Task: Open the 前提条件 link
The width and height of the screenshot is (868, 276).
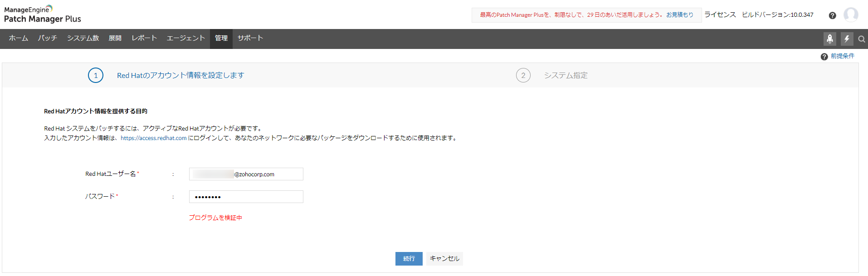Action: coord(843,56)
